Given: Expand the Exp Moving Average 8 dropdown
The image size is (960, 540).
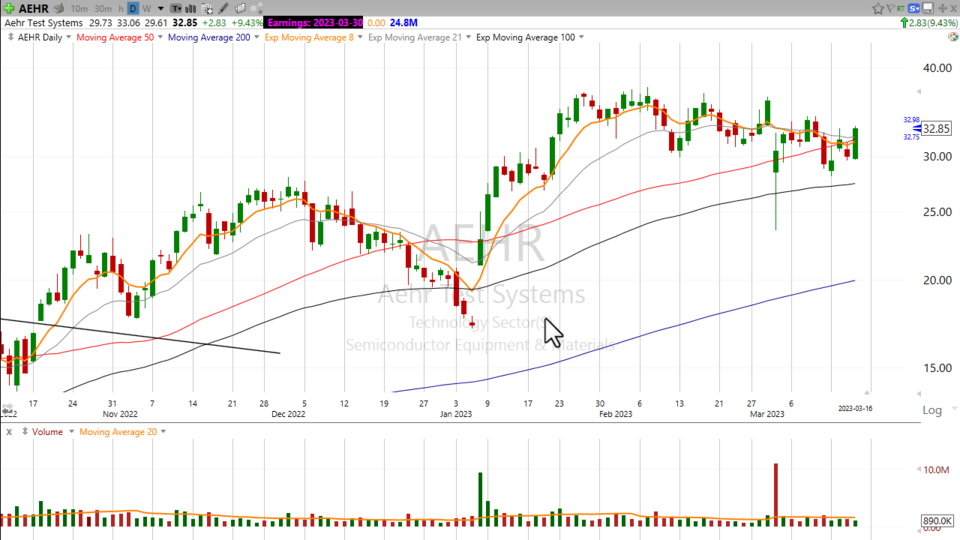Looking at the screenshot, I should coord(360,37).
